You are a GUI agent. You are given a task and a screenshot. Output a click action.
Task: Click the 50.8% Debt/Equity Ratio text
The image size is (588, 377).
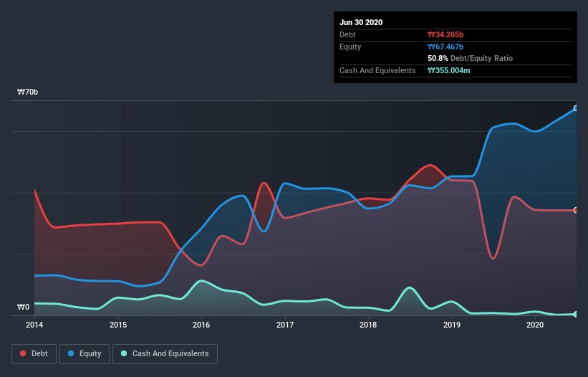point(471,59)
